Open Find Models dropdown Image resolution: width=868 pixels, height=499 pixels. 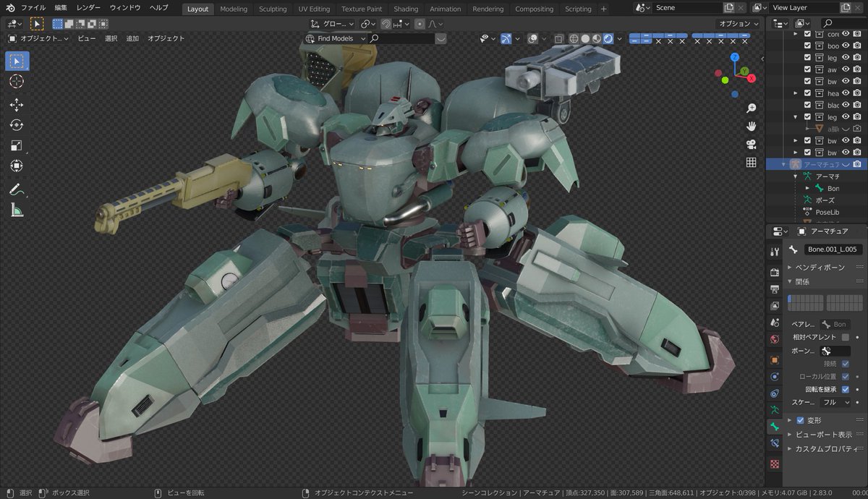coord(334,38)
